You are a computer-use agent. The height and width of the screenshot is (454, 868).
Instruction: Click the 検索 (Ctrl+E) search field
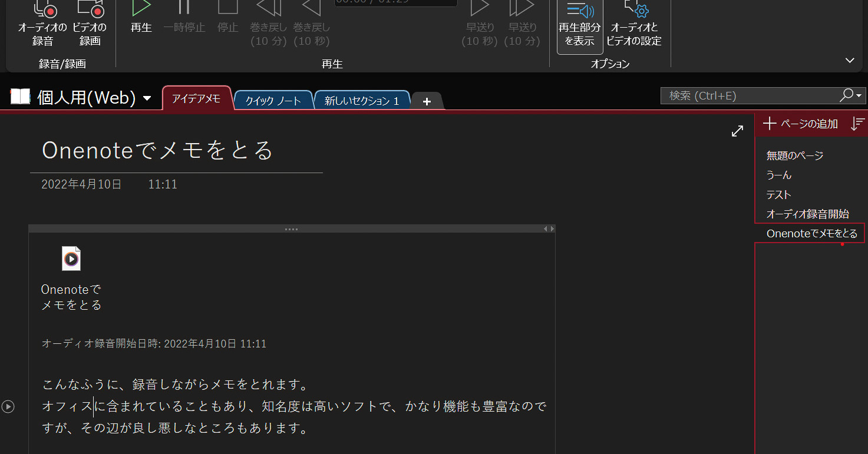pos(750,95)
